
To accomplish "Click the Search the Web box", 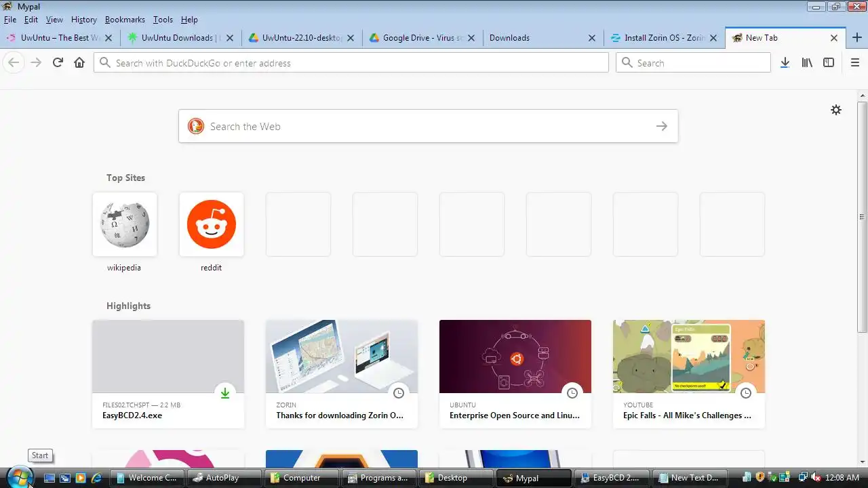I will click(428, 126).
